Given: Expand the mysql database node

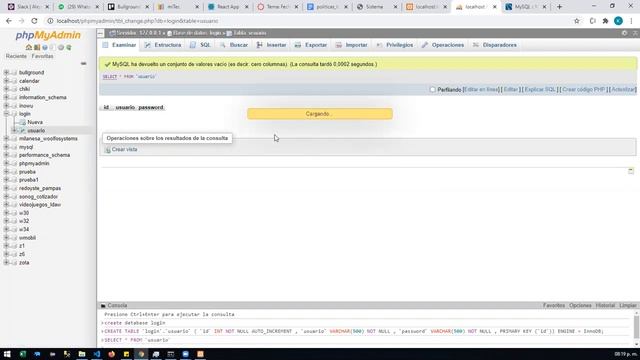Looking at the screenshot, I should tap(6, 147).
